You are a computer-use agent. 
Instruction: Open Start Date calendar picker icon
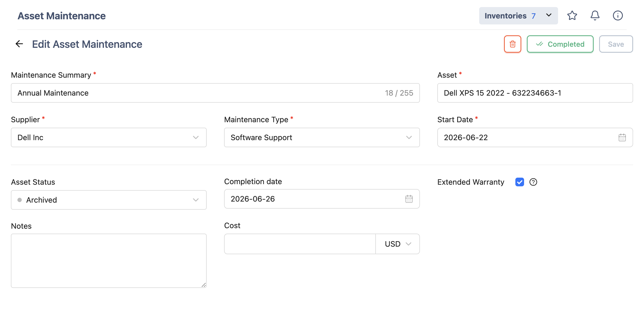622,137
